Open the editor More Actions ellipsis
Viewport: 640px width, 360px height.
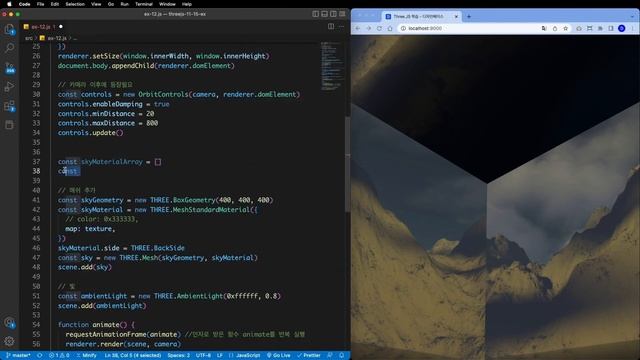click(x=341, y=27)
